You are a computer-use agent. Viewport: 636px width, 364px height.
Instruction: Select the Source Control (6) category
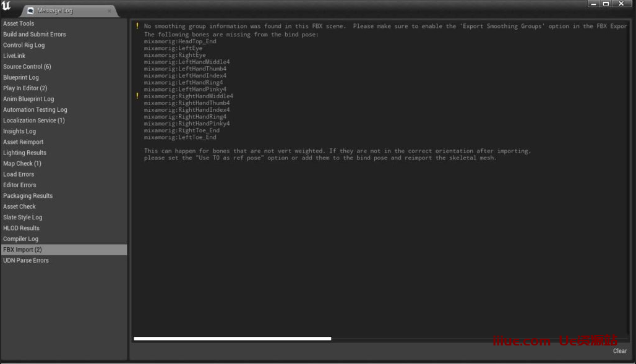pos(27,67)
